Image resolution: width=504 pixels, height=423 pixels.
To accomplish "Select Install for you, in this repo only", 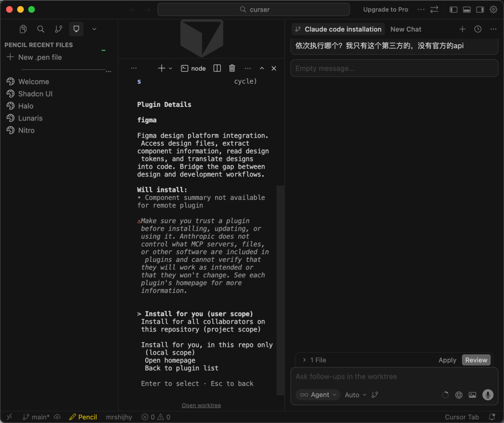I will tap(207, 349).
